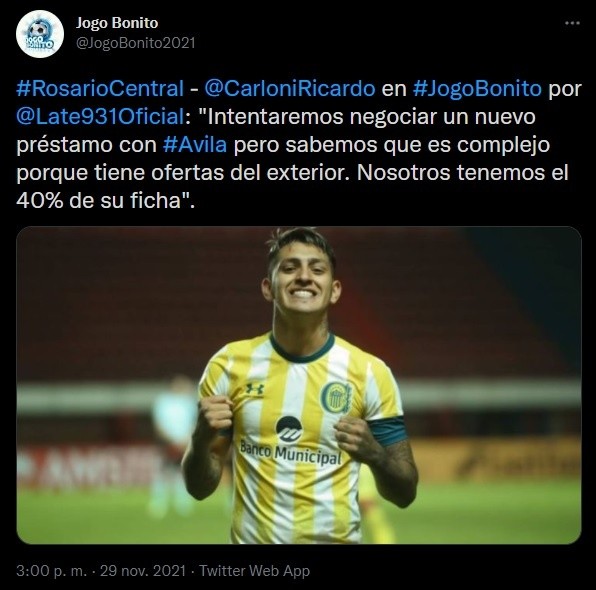The image size is (596, 590).
Task: Click the 3:00 p. m. timestamp
Action: coord(52,571)
